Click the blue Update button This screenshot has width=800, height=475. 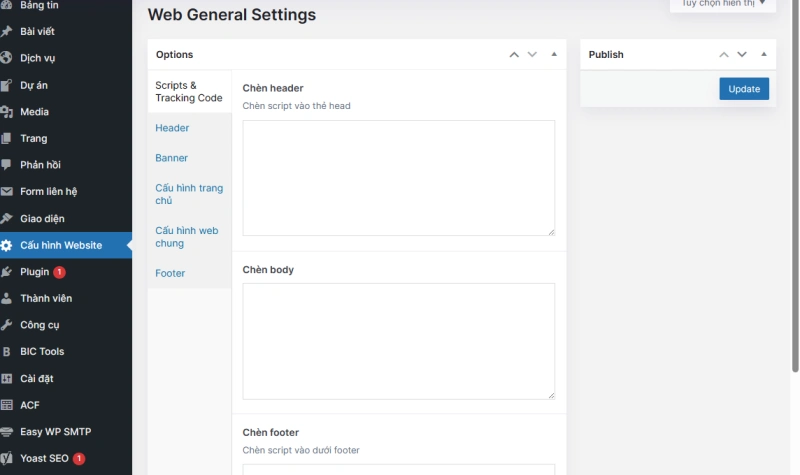tap(744, 89)
